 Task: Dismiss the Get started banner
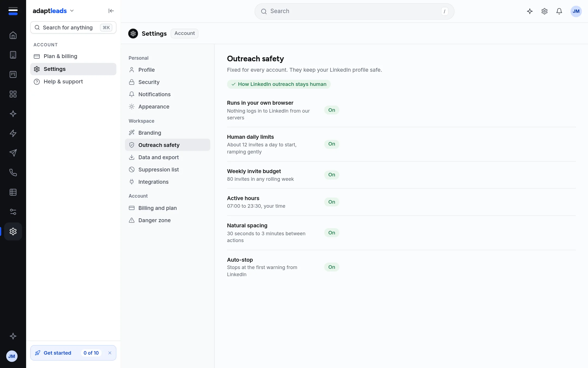pos(110,353)
